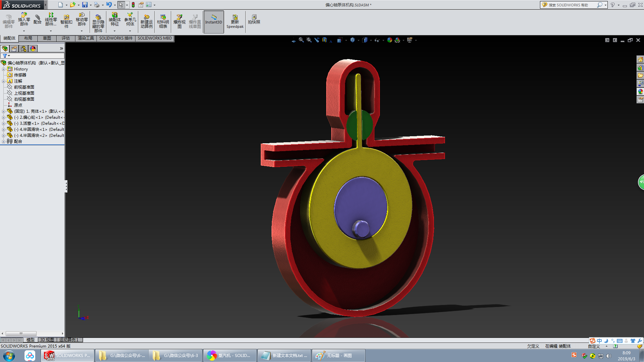Click Edit Appearance color ball
The image size is (644, 362).
tap(390, 40)
